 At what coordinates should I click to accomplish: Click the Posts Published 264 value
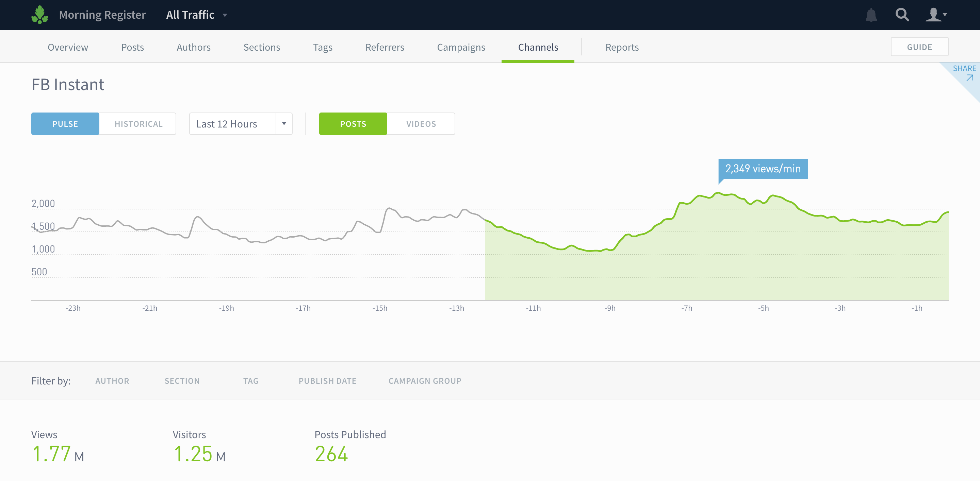pyautogui.click(x=331, y=454)
